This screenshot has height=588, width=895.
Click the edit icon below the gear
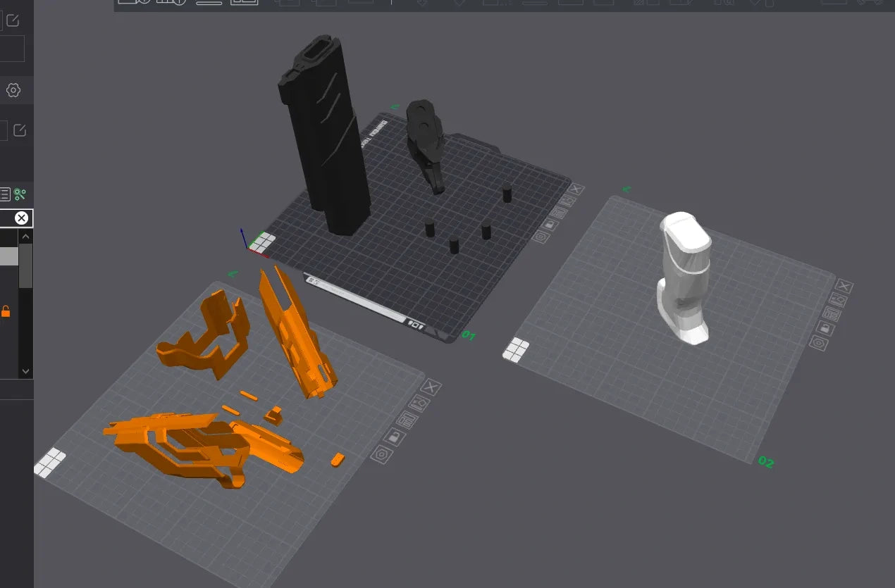pos(19,130)
